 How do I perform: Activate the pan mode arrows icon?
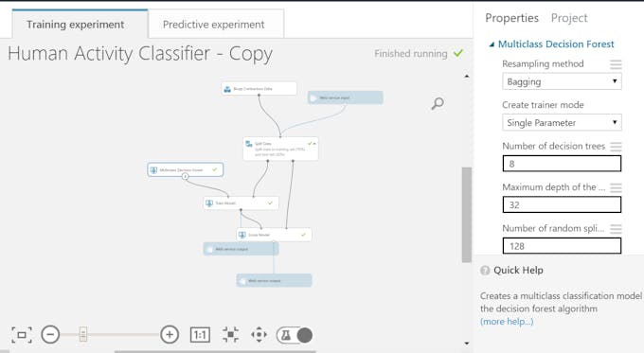259,334
